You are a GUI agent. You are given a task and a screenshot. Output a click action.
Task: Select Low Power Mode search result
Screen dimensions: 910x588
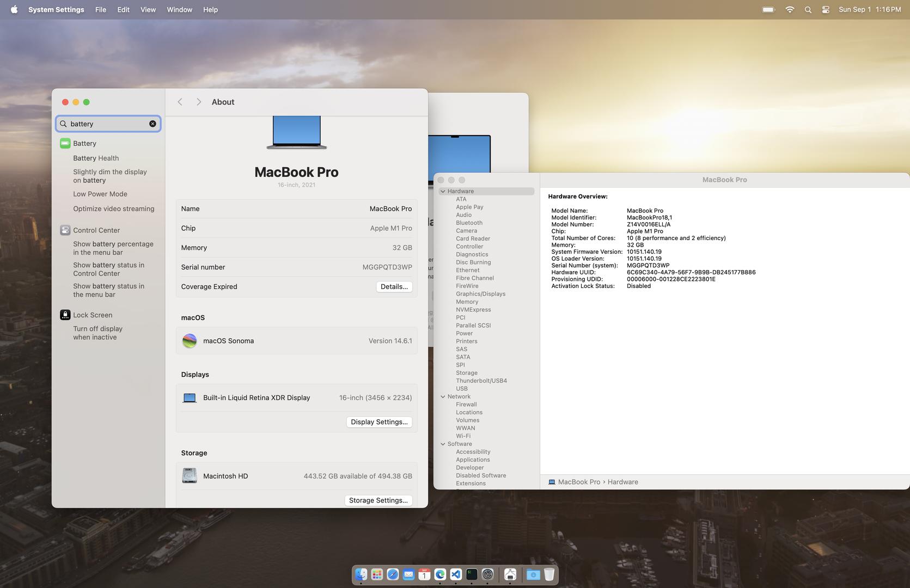pyautogui.click(x=100, y=194)
